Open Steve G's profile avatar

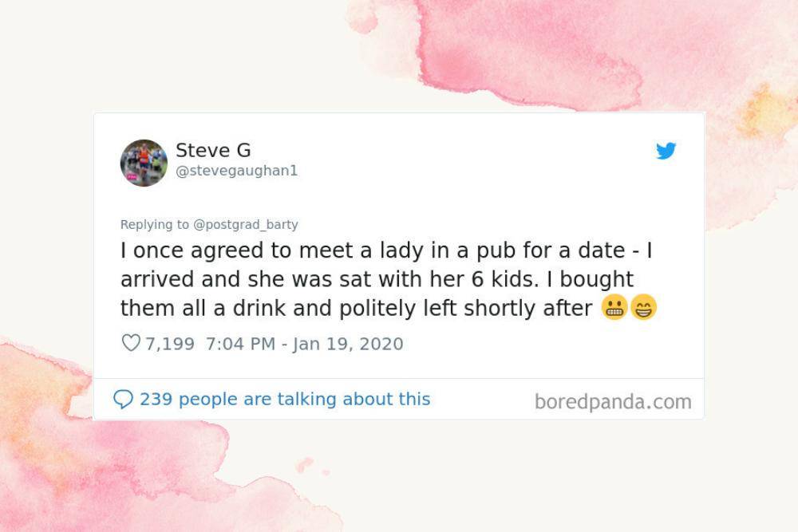click(x=144, y=163)
